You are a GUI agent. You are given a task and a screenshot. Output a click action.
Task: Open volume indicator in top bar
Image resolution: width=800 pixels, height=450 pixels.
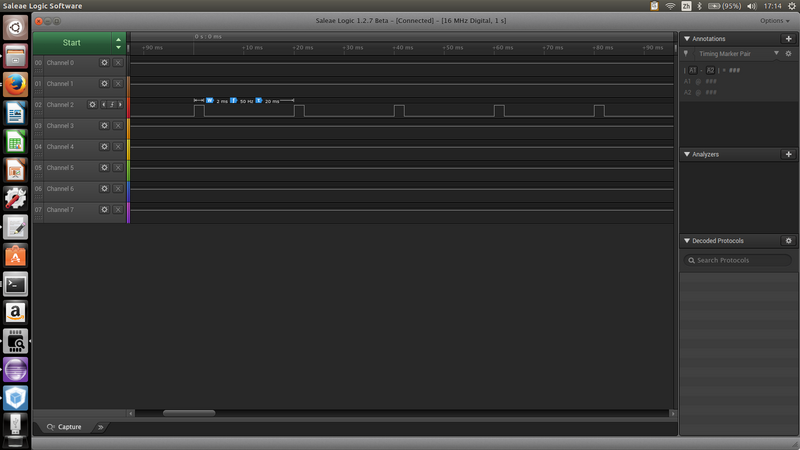[752, 6]
